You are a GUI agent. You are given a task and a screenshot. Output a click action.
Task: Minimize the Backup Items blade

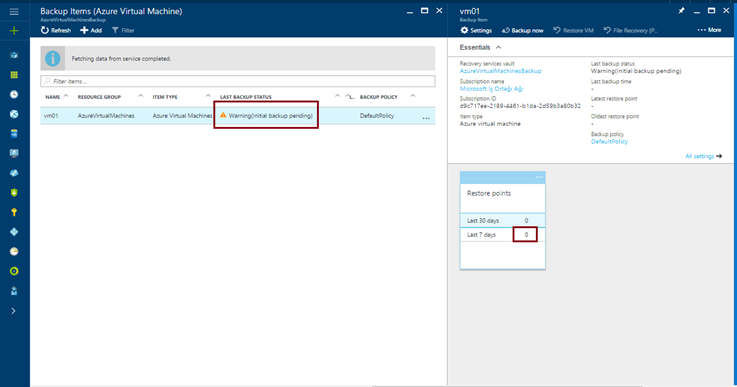410,11
